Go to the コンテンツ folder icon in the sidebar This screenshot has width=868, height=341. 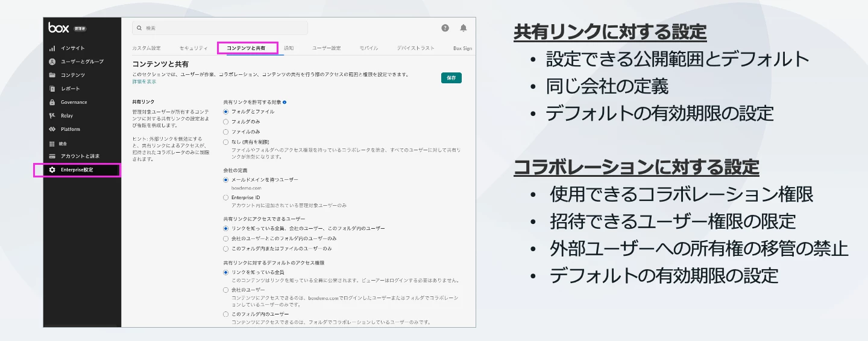click(x=52, y=75)
